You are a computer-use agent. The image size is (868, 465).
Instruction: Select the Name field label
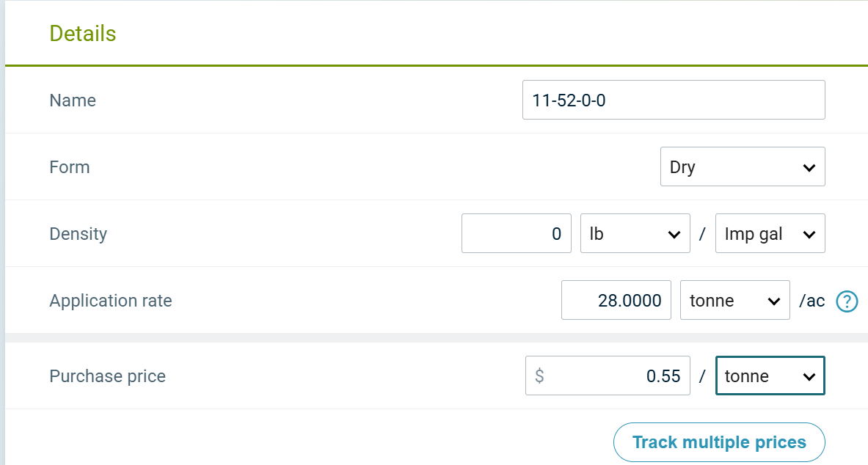[73, 100]
